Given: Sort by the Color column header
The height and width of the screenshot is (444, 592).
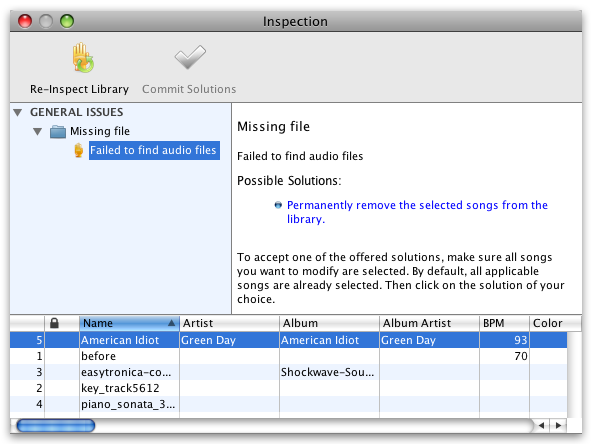Looking at the screenshot, I should pos(555,323).
